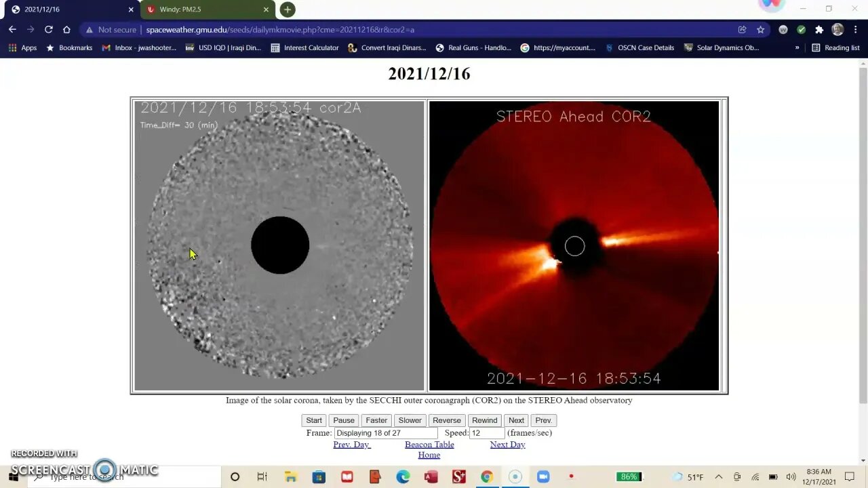This screenshot has height=488, width=868.
Task: Open File Explorer from the taskbar
Action: [x=290, y=477]
